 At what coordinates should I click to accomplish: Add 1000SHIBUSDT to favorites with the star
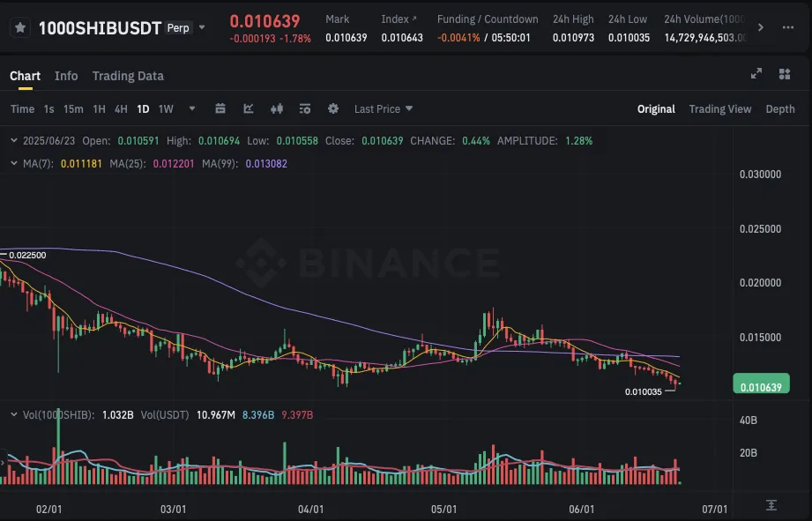(20, 27)
